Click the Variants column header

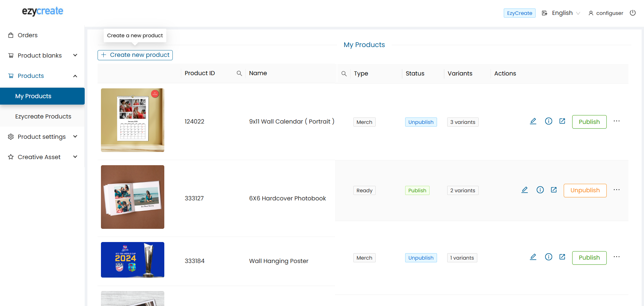click(x=460, y=74)
